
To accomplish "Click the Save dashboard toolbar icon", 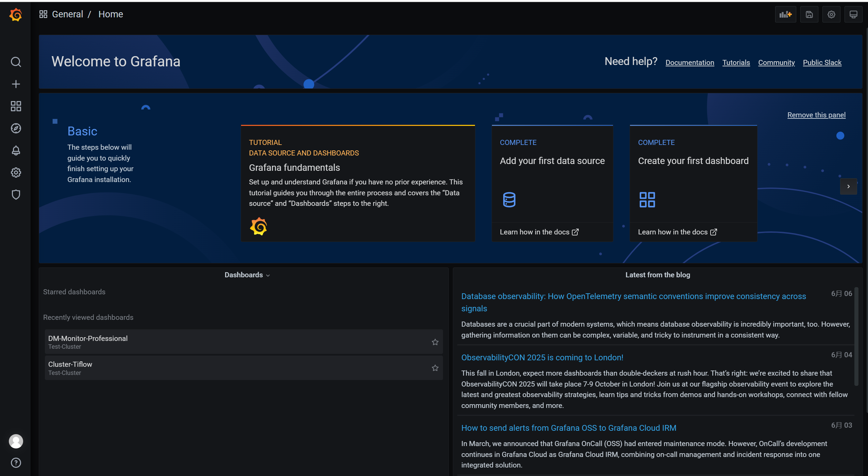I will tap(809, 14).
